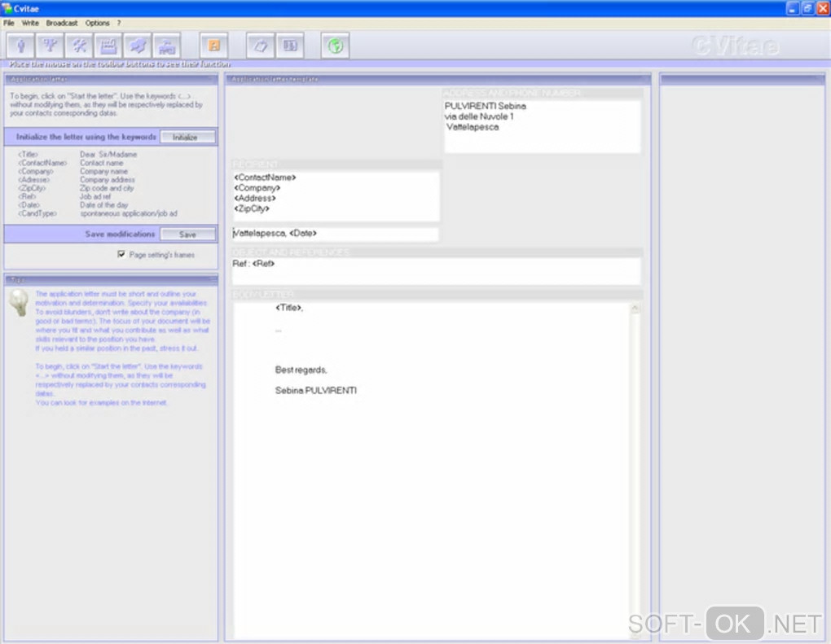This screenshot has height=644, width=831.
Task: Click the map-shaped toolbar button
Action: (x=137, y=46)
